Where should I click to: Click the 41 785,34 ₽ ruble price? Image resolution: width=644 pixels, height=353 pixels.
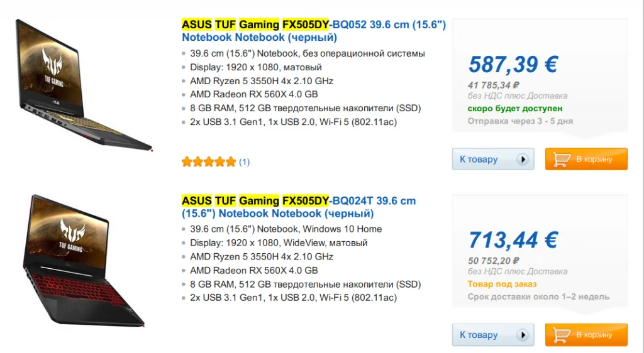494,85
